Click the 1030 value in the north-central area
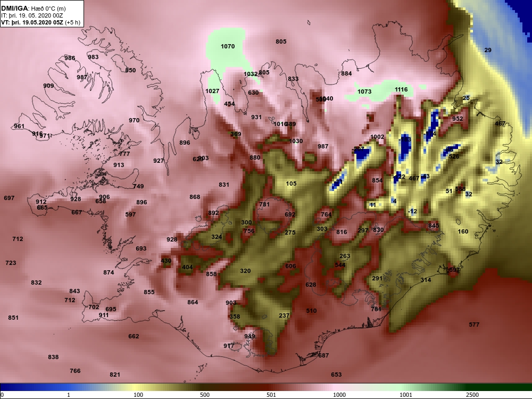 296,141
